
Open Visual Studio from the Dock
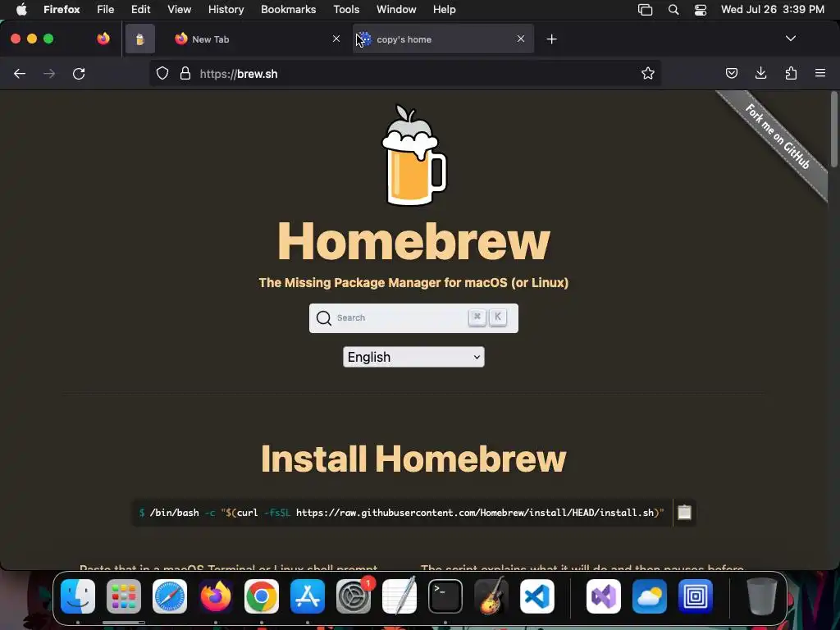(x=604, y=596)
